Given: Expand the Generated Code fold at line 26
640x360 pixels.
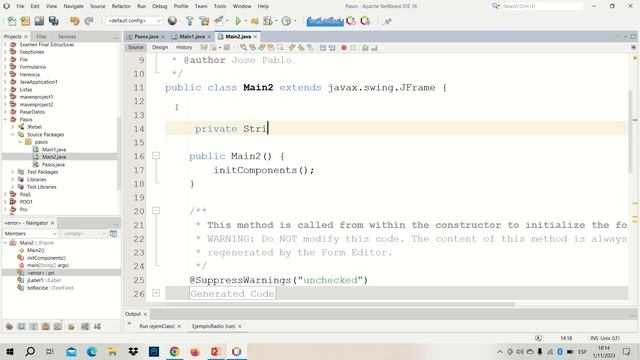Looking at the screenshot, I should pos(156,293).
